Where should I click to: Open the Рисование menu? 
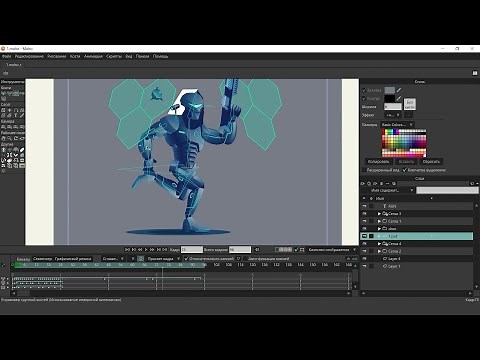pos(57,56)
